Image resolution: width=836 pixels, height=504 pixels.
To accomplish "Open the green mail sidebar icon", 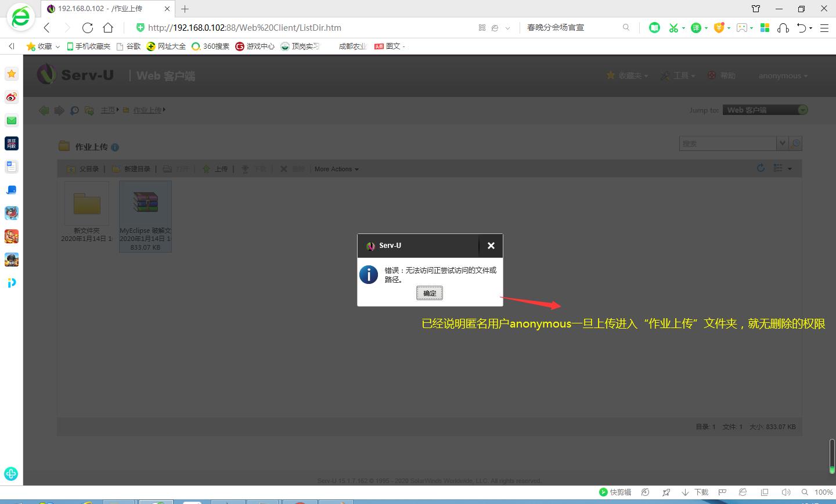I will [x=12, y=120].
